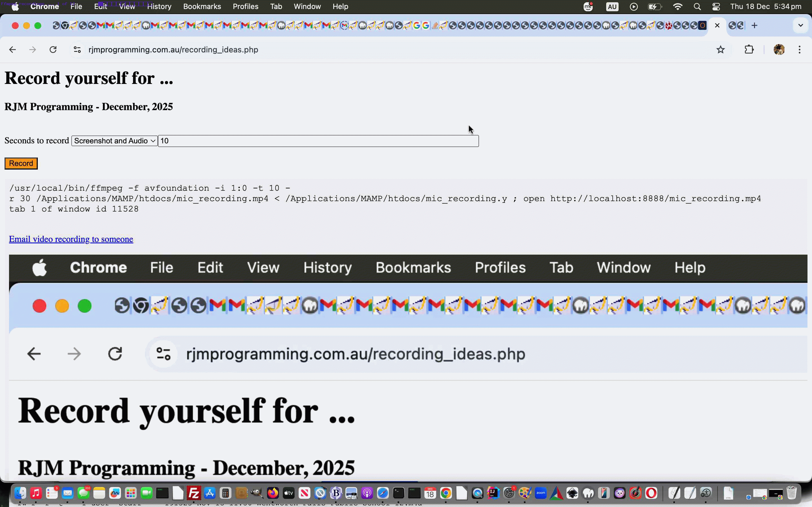Screen dimensions: 812x507
Task: Open the Screenshot and Audio dropdown
Action: pos(114,141)
